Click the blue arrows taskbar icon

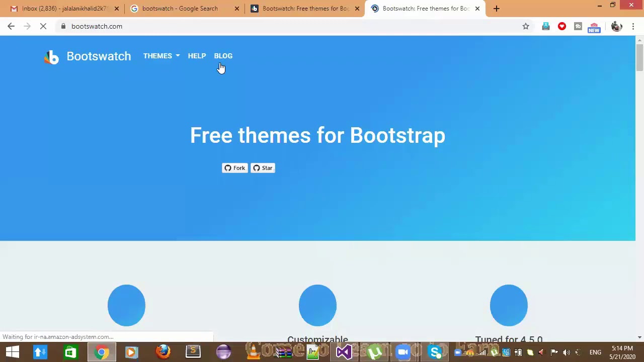tap(40, 352)
